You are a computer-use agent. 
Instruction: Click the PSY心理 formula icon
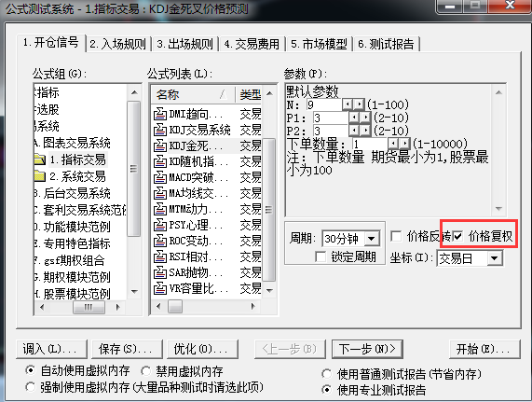click(160, 225)
